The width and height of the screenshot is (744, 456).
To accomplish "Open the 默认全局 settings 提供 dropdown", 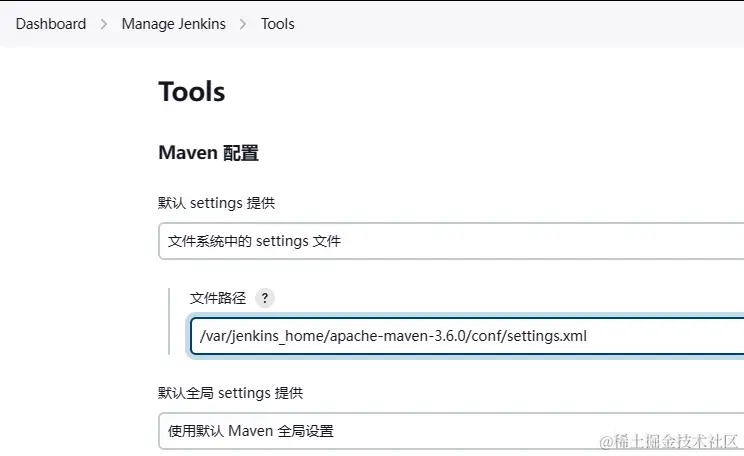I will pos(451,431).
